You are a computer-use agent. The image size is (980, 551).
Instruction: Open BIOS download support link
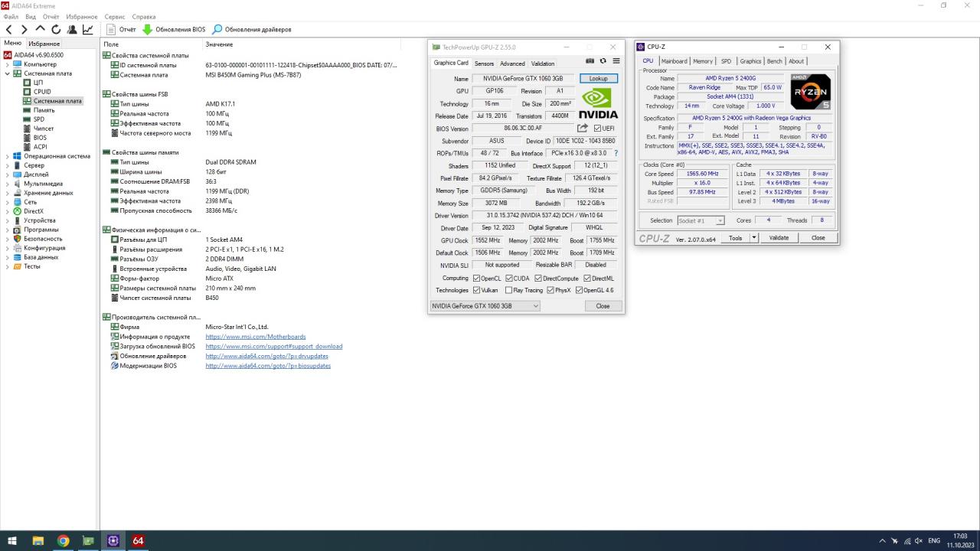[x=274, y=347]
